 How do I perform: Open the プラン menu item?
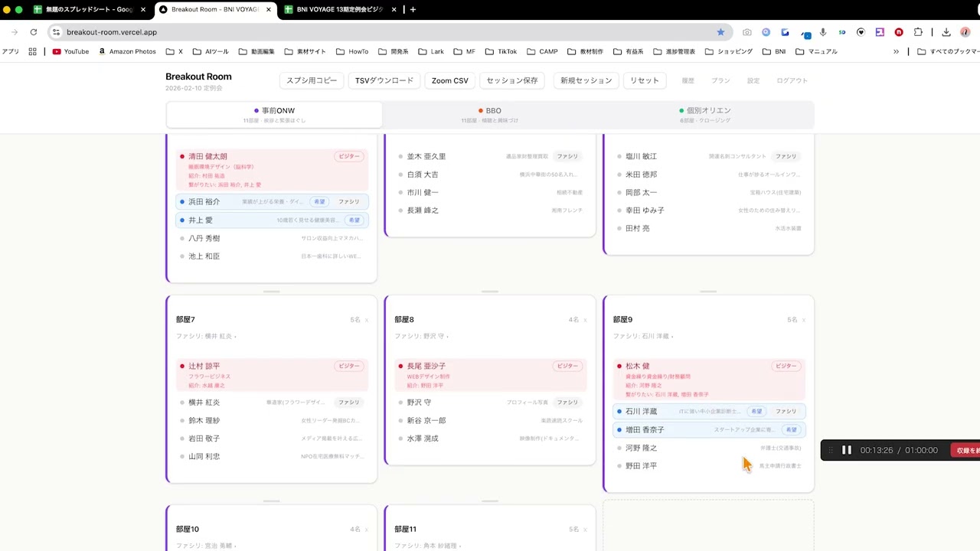tap(720, 80)
